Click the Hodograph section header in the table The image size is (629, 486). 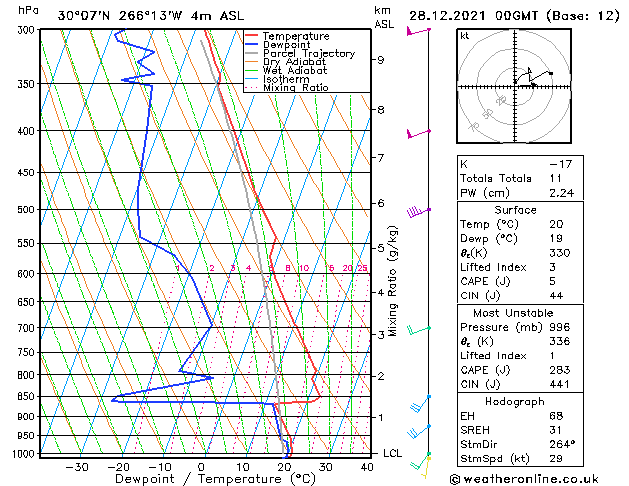(x=515, y=402)
